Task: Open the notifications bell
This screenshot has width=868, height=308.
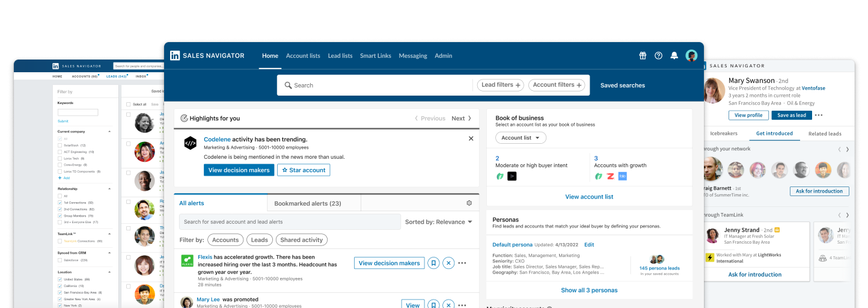Action: click(674, 55)
